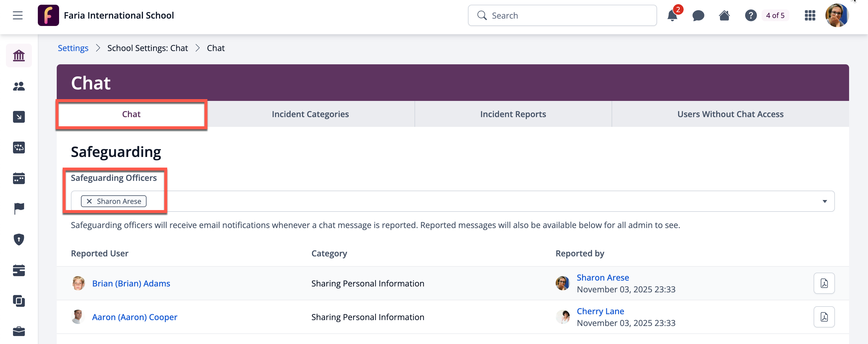Open the hamburger navigation menu
Viewport: 868px width, 344px height.
17,15
